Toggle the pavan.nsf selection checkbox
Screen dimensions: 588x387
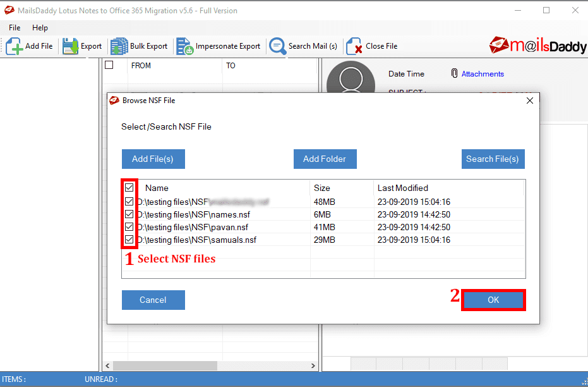click(129, 226)
